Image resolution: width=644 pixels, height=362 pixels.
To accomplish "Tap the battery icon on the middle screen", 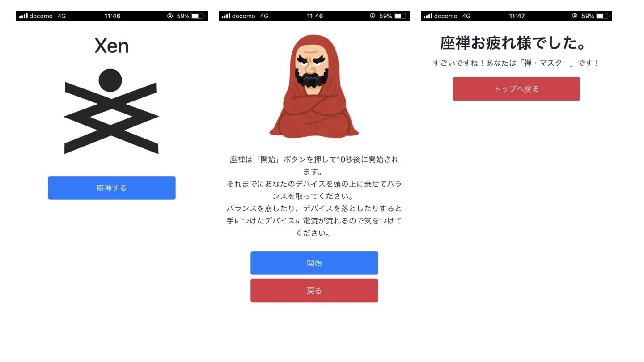I will click(401, 16).
